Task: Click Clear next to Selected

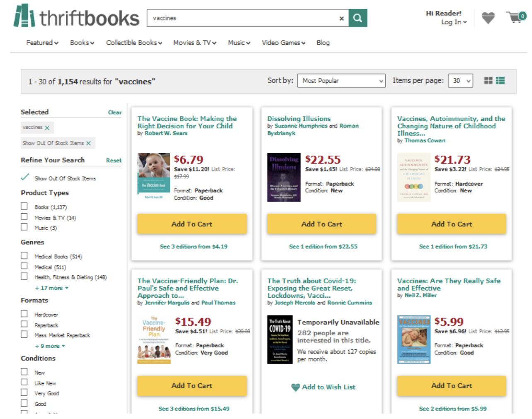Action: click(115, 113)
